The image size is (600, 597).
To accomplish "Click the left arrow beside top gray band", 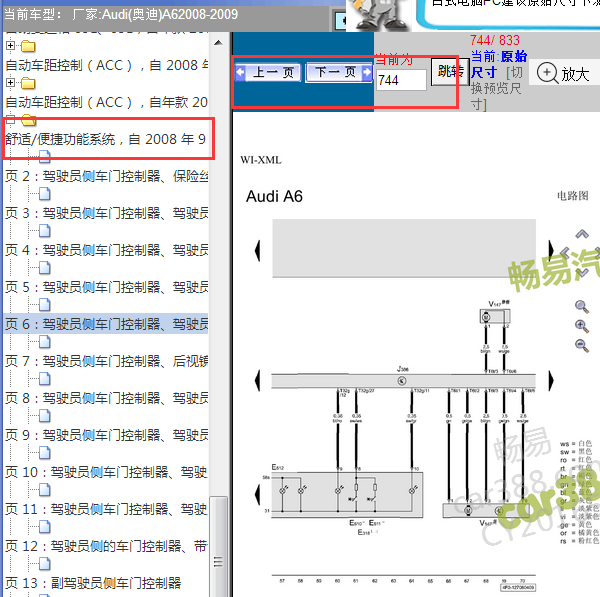I will (258, 251).
